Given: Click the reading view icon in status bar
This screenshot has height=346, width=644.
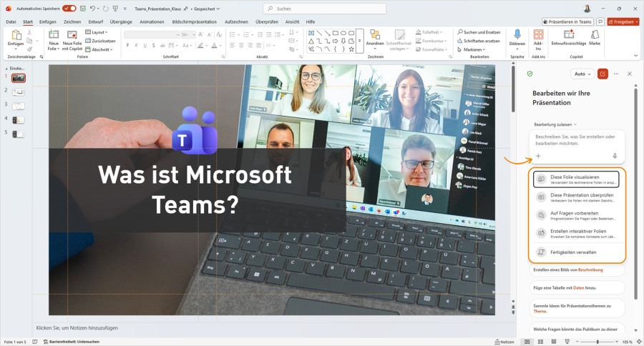Looking at the screenshot, I should (554, 342).
